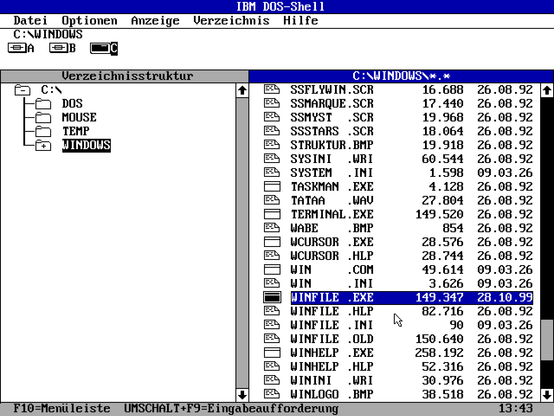Click UMSCHALT+F9=Eingabeaufforderung in status bar

pyautogui.click(x=231, y=409)
